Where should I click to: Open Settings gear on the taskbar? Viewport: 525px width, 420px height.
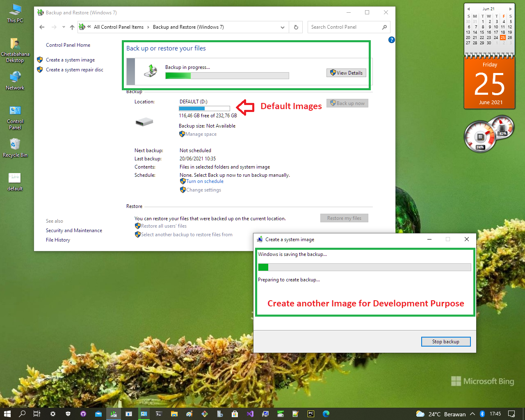pos(52,414)
